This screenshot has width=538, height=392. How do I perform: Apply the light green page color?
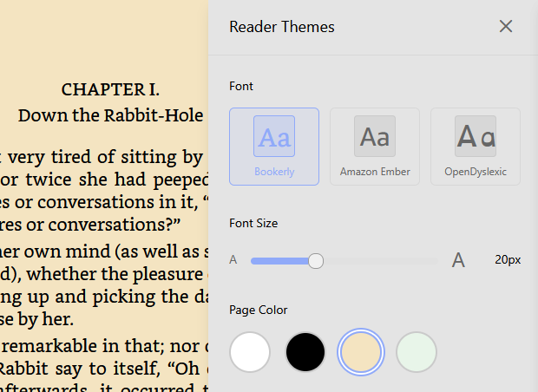[417, 352]
